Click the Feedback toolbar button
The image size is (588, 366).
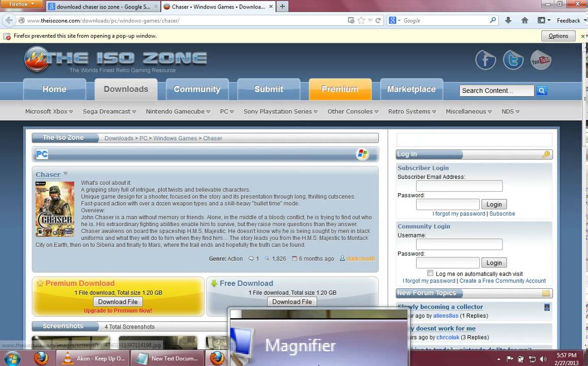(x=568, y=21)
